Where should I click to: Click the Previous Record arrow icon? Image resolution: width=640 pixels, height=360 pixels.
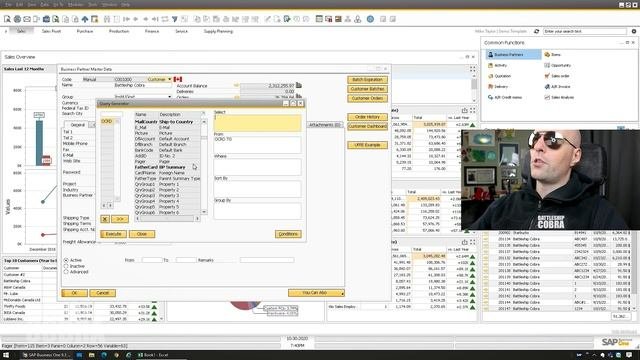point(136,19)
